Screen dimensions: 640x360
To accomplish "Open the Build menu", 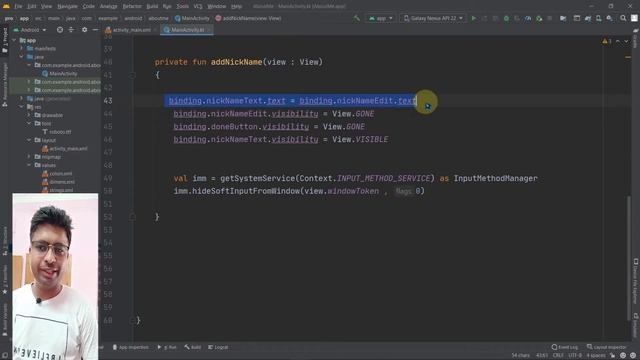I will [152, 6].
